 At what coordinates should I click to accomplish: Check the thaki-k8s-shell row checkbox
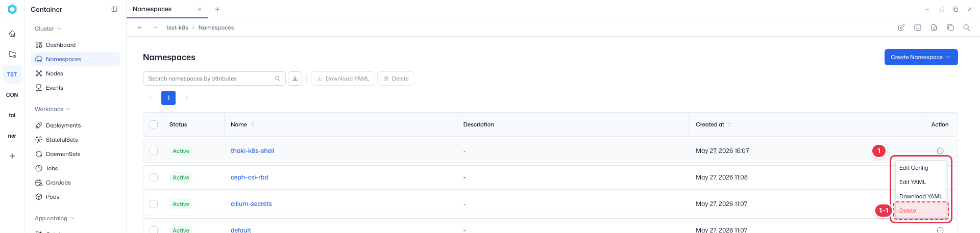point(154,151)
